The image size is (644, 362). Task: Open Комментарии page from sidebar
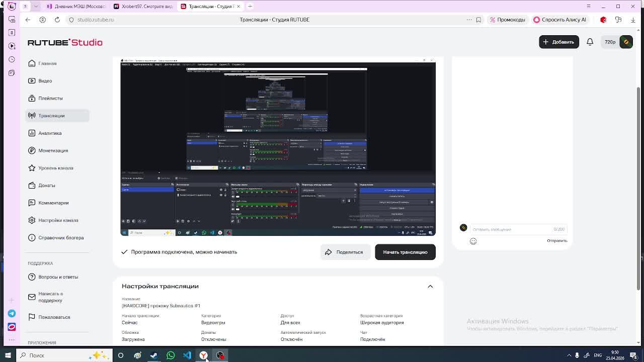click(x=53, y=203)
